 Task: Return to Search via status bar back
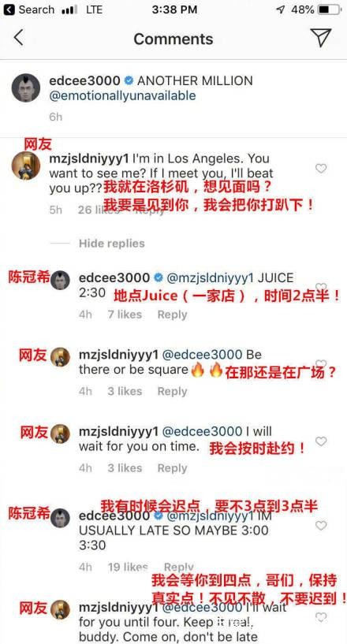point(28,9)
